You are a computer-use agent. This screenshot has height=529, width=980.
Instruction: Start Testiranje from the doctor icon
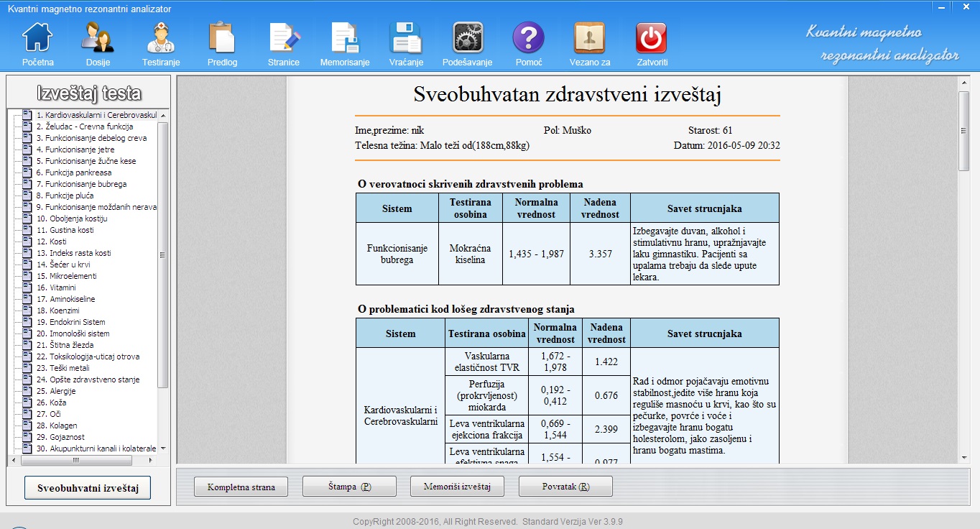pos(160,38)
